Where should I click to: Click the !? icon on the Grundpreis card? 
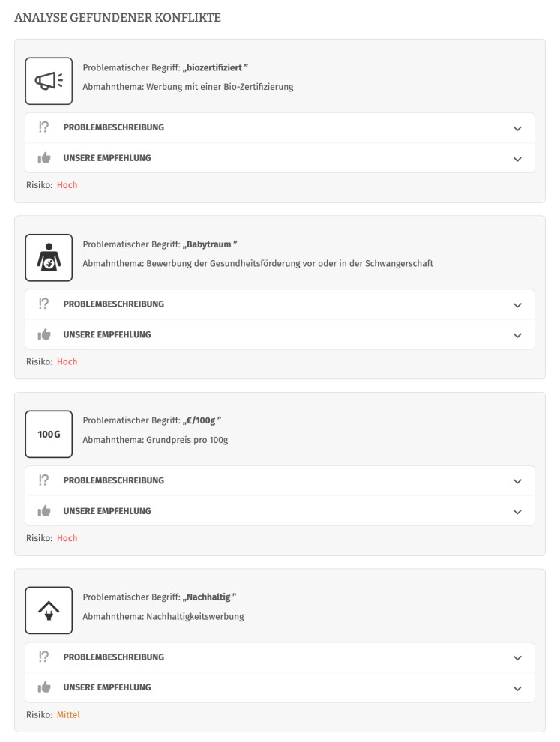coord(45,480)
